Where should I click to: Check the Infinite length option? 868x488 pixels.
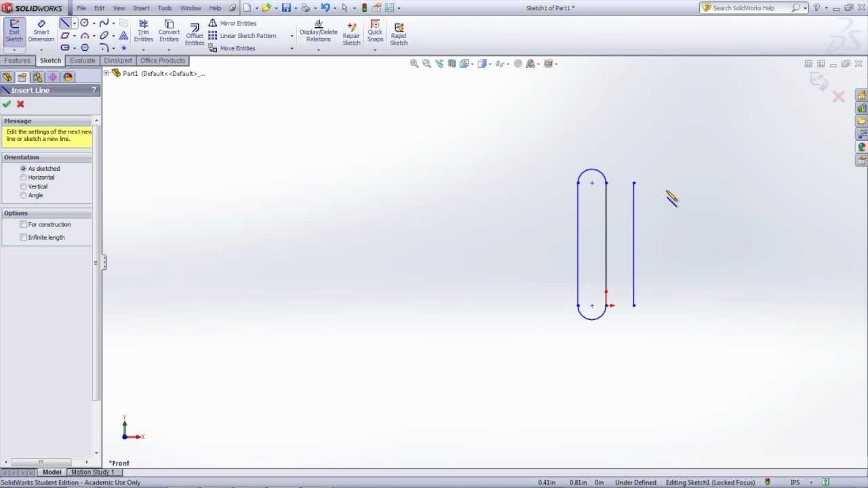point(24,237)
